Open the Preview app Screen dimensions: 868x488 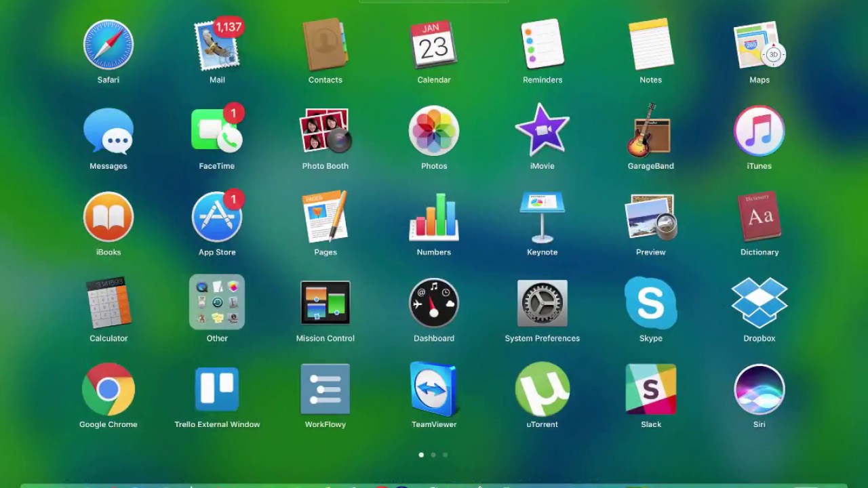click(x=651, y=217)
